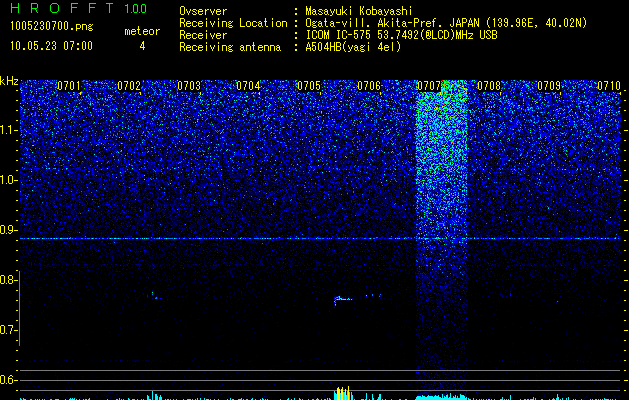Screen dimensions: 629x400
Task: Click the Ovserver label
Action: 203,11
